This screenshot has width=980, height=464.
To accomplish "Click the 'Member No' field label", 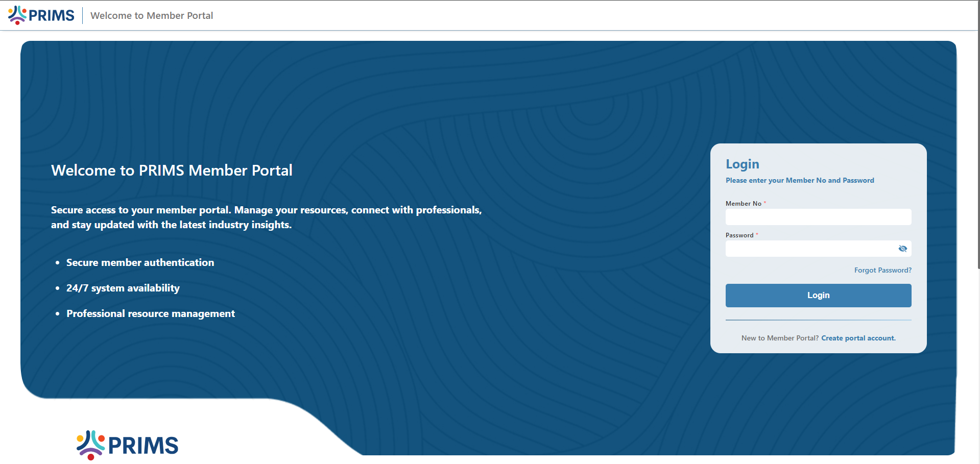I will coord(744,203).
